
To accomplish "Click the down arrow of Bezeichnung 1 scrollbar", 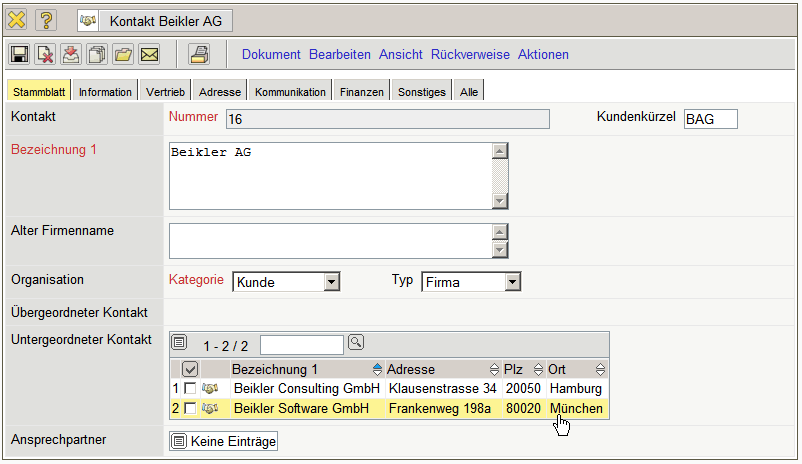I will 500,202.
